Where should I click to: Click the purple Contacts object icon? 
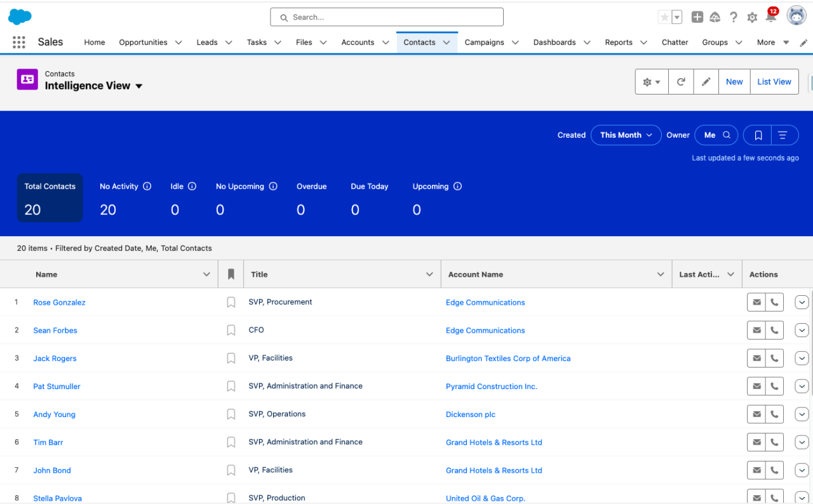coord(27,79)
